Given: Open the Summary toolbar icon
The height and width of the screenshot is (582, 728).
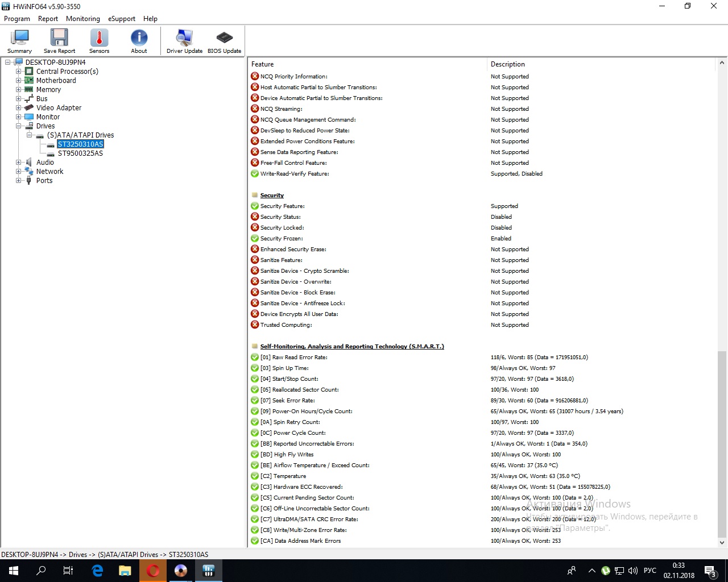Looking at the screenshot, I should 19,41.
